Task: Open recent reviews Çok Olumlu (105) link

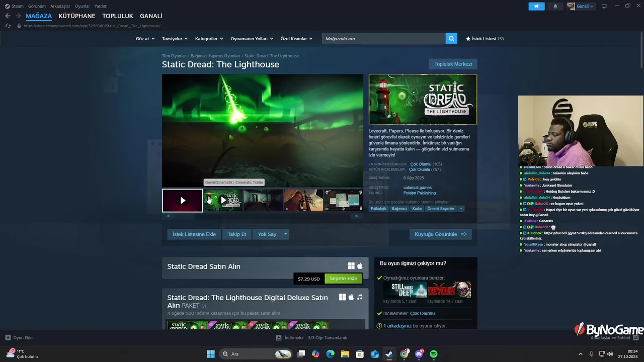Action: 426,164
